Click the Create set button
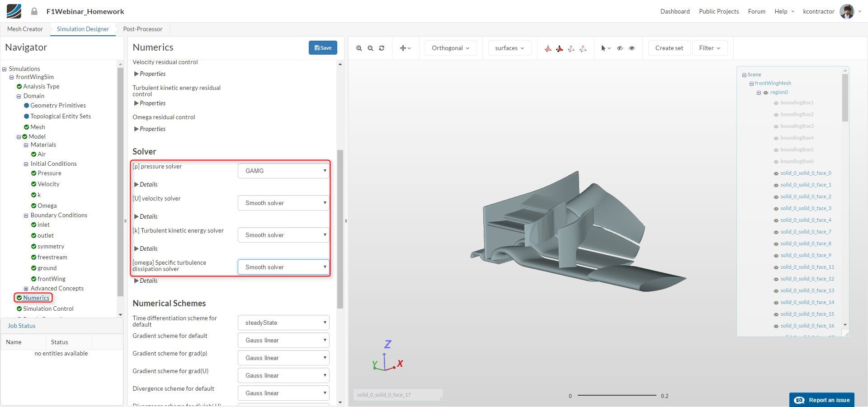 tap(669, 48)
